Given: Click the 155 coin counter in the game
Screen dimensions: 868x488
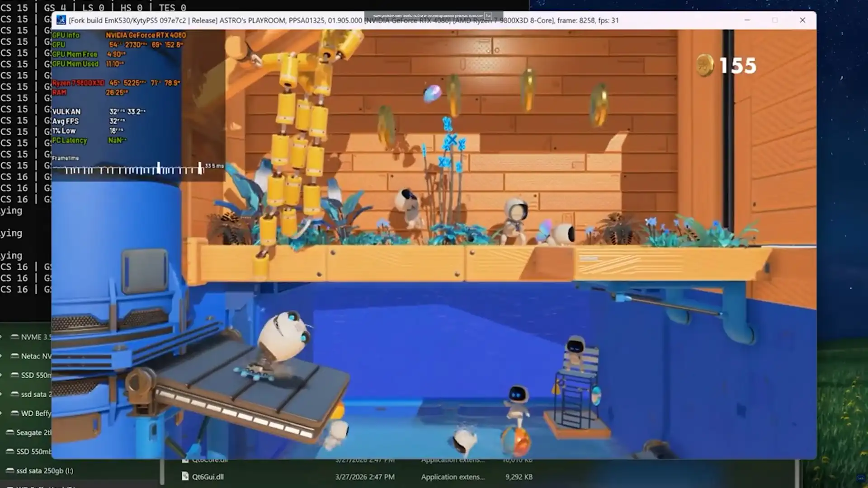Looking at the screenshot, I should [x=738, y=66].
